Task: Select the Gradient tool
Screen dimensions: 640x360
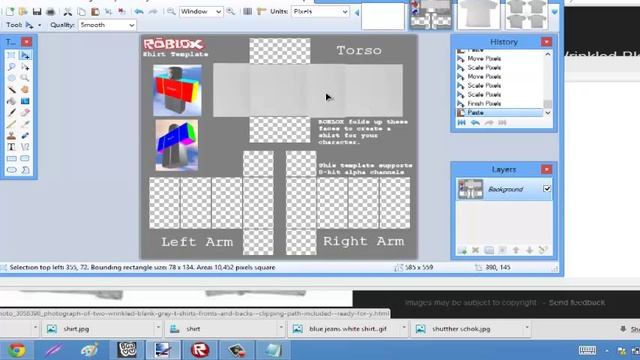Action: 25,101
